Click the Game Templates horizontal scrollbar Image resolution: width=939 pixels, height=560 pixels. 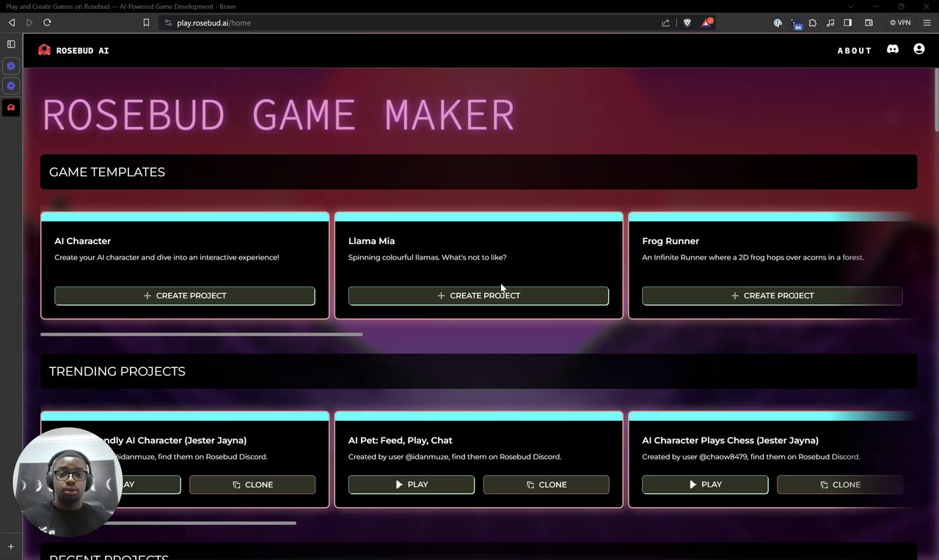pyautogui.click(x=201, y=334)
